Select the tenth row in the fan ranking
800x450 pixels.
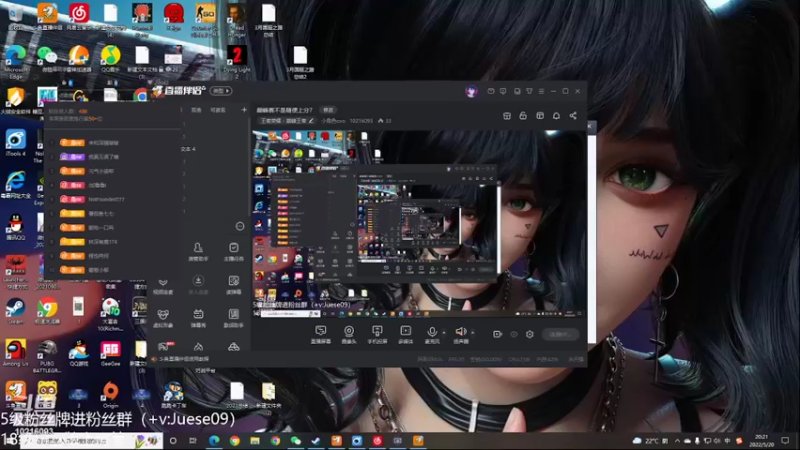point(112,270)
